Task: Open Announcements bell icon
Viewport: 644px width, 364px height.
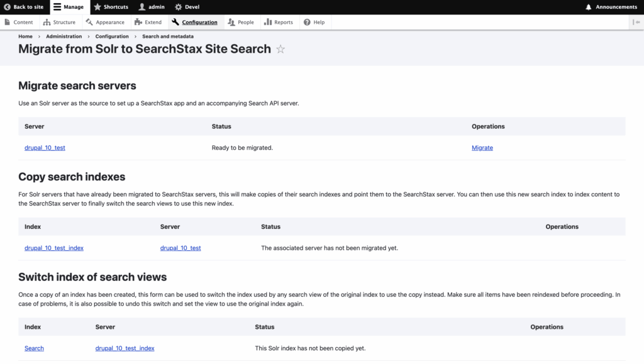Action: click(589, 7)
